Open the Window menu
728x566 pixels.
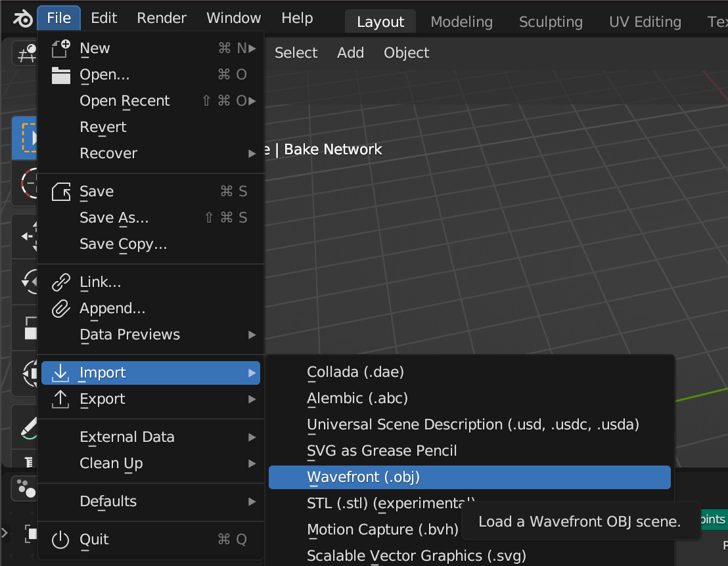pos(233,18)
